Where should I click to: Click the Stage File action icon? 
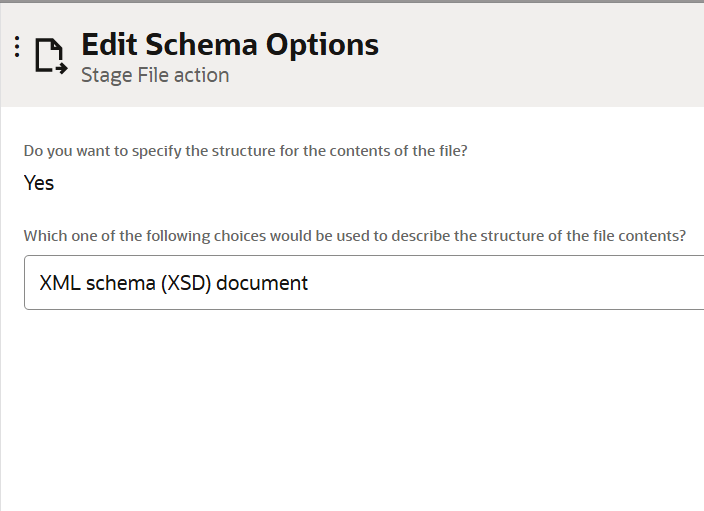click(50, 56)
